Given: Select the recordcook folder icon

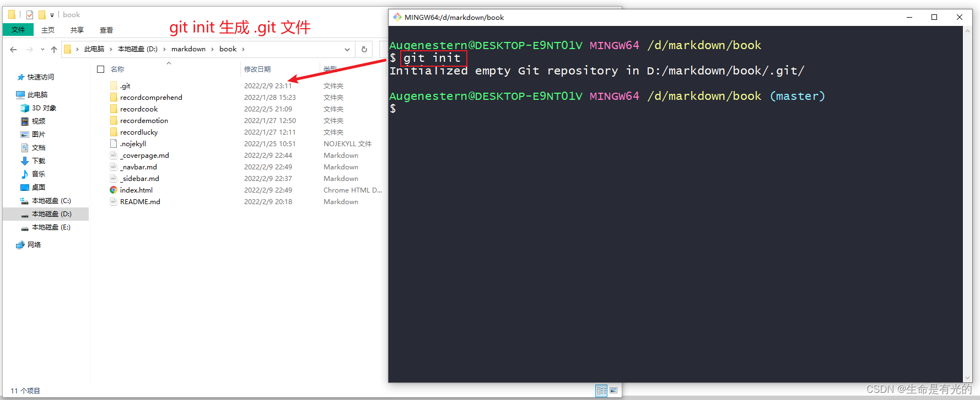Looking at the screenshot, I should 114,109.
